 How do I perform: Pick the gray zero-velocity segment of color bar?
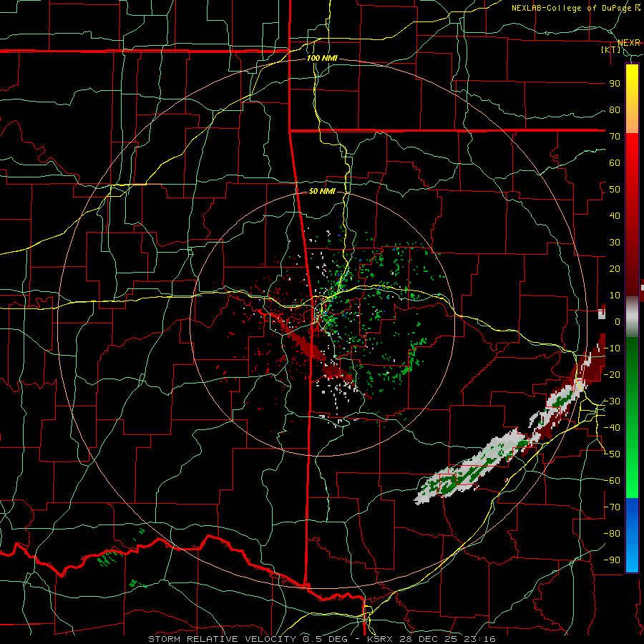pos(632,318)
